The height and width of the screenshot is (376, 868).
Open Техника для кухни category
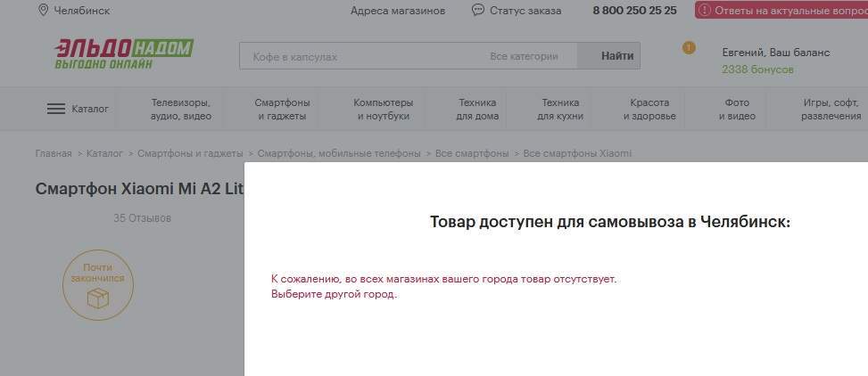(x=560, y=110)
